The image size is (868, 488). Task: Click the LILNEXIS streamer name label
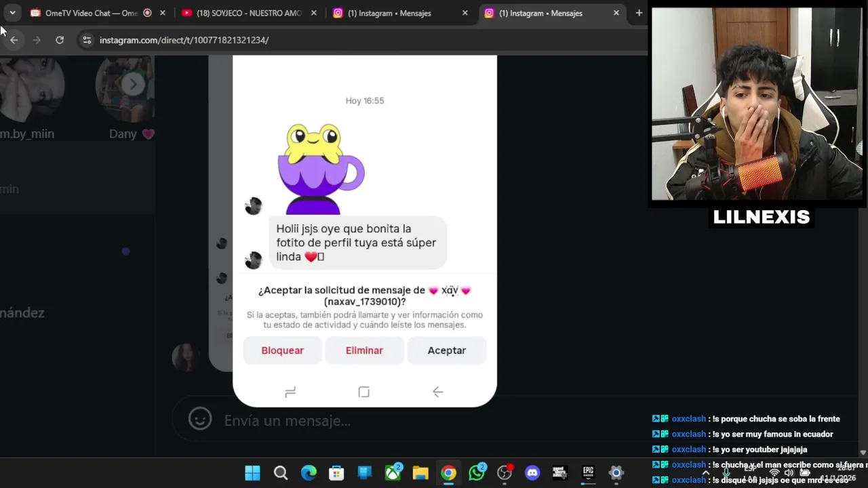click(762, 217)
